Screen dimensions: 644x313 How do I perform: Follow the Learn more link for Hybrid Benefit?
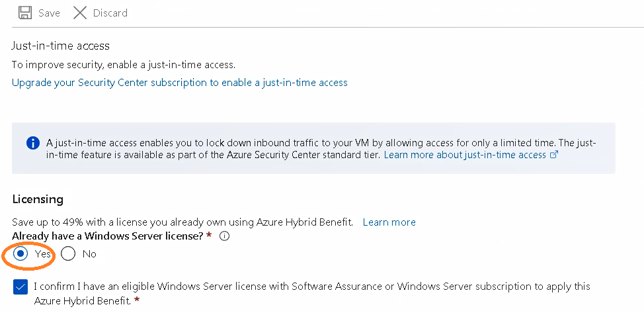(x=389, y=222)
